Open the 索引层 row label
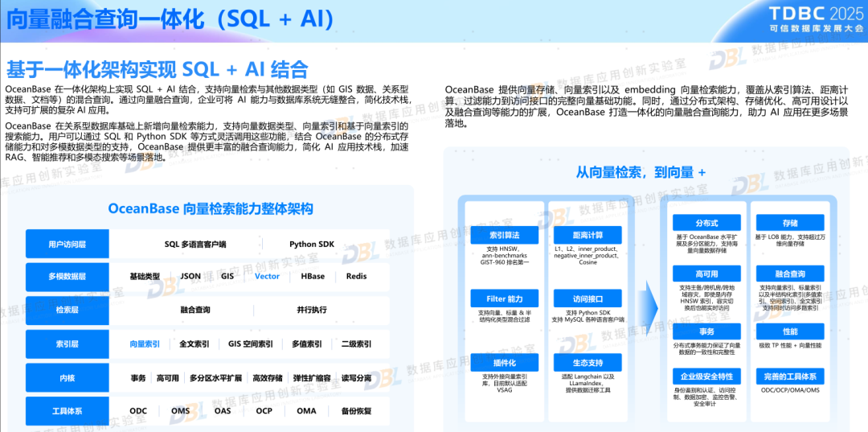Image resolution: width=868 pixels, height=432 pixels. tap(66, 344)
